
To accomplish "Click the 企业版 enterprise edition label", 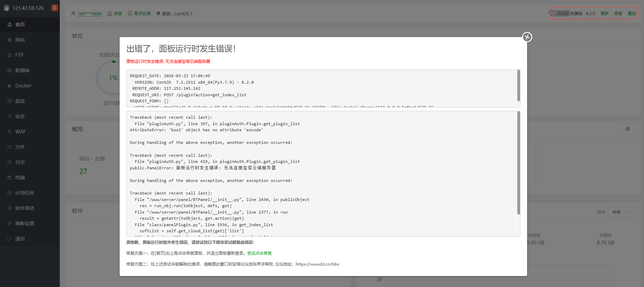I will click(563, 13).
